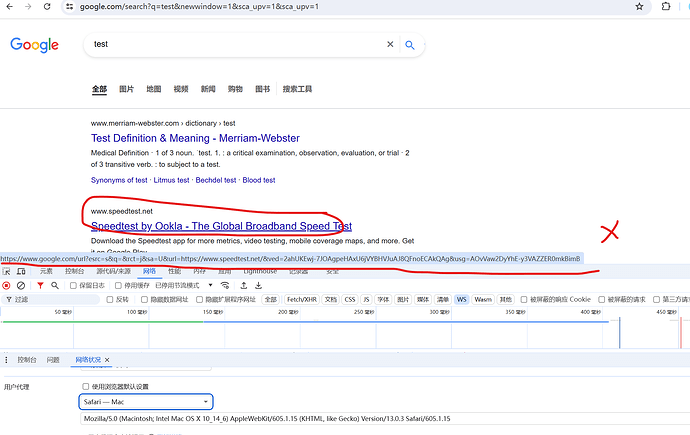Check 隐藏数据网址 checkbox
Image resolution: width=690 pixels, height=435 pixels.
click(144, 300)
